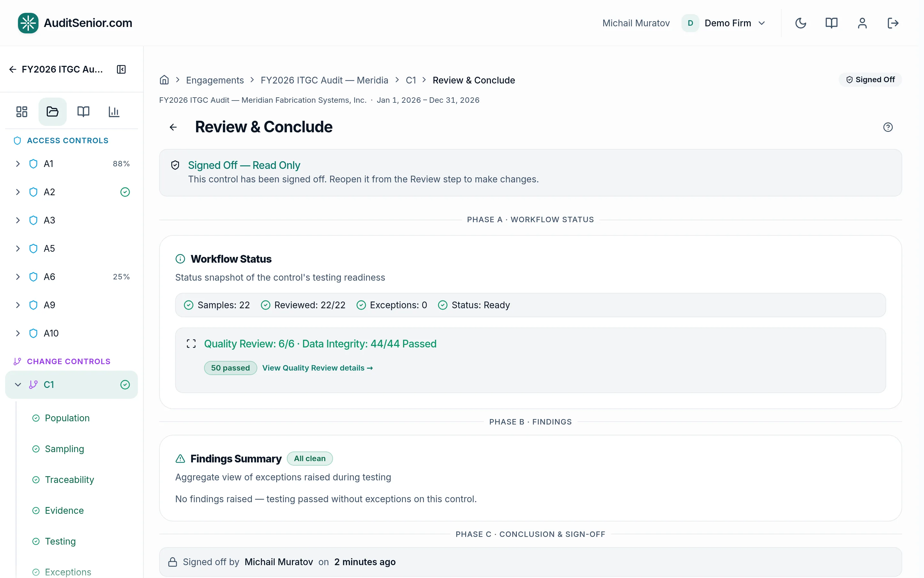Go to Engagements breadcrumb
924x578 pixels.
pos(215,80)
